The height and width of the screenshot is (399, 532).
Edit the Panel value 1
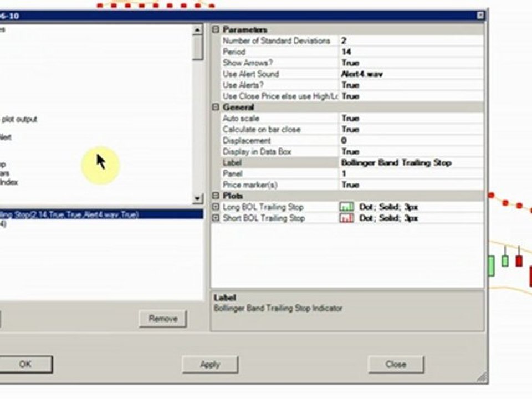(x=411, y=173)
